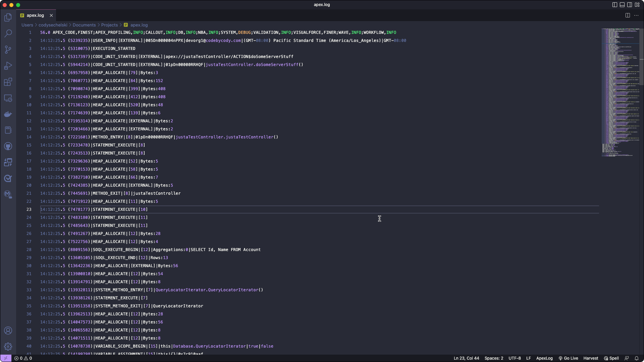Open the Accounts menu
Image resolution: width=644 pixels, height=362 pixels.
click(8, 330)
